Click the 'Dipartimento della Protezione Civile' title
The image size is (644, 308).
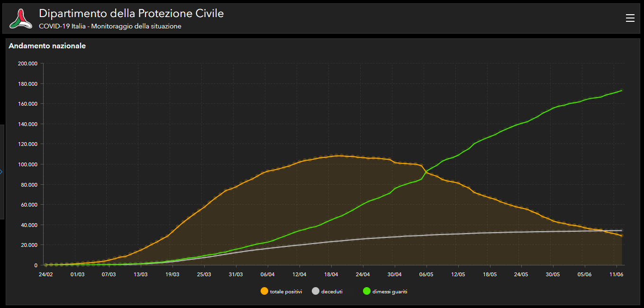131,13
